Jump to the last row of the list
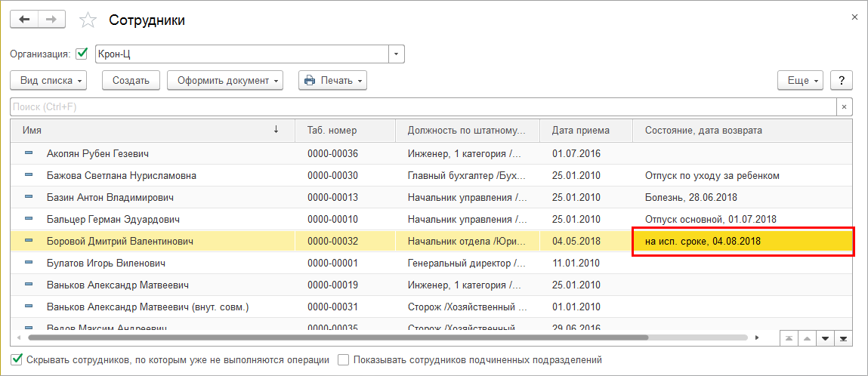The width and height of the screenshot is (868, 376). click(843, 337)
